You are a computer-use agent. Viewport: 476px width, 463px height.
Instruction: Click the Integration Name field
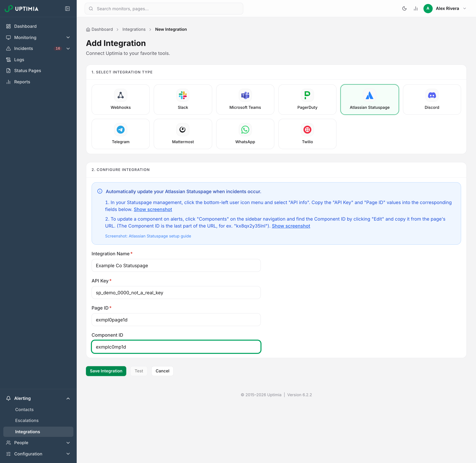[176, 266]
